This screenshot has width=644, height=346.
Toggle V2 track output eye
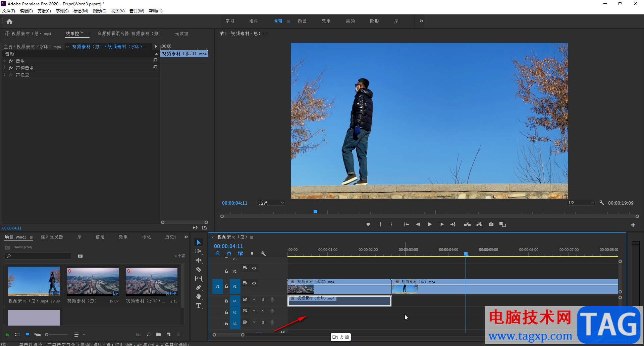tap(254, 268)
